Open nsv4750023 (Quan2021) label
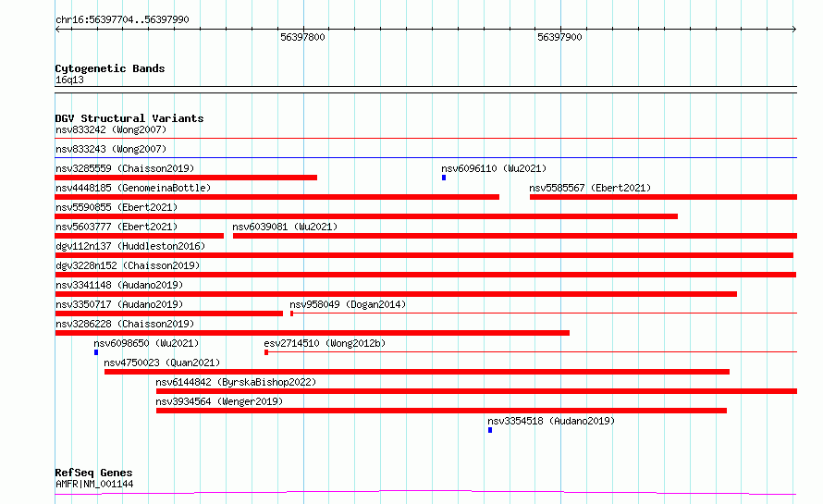The image size is (823, 504). (162, 363)
